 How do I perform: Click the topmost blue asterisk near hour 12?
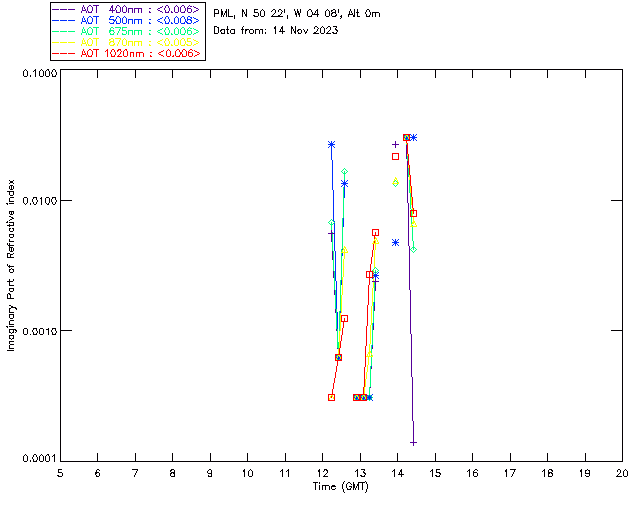tap(331, 145)
